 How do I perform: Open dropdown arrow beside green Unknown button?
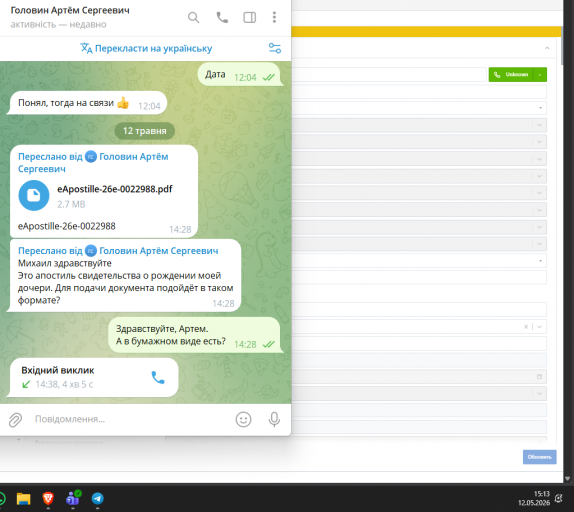coord(540,75)
